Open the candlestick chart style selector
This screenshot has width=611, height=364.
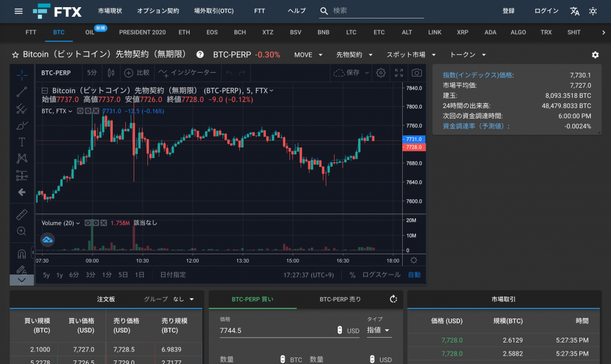(111, 73)
